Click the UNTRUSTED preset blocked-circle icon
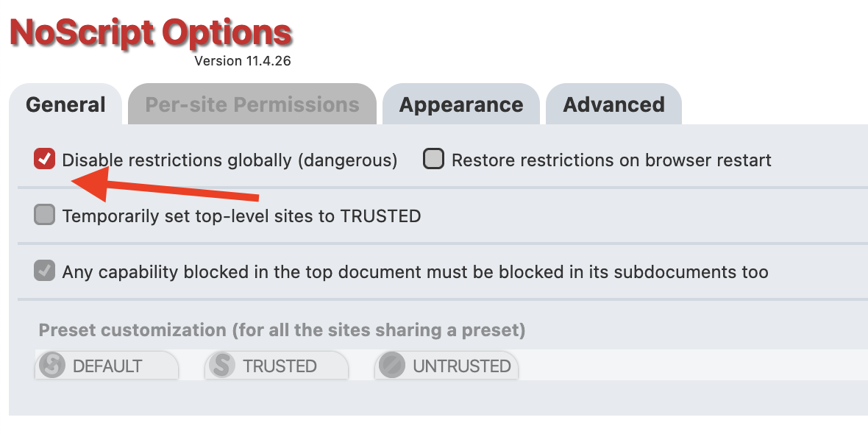The image size is (868, 434). point(392,366)
